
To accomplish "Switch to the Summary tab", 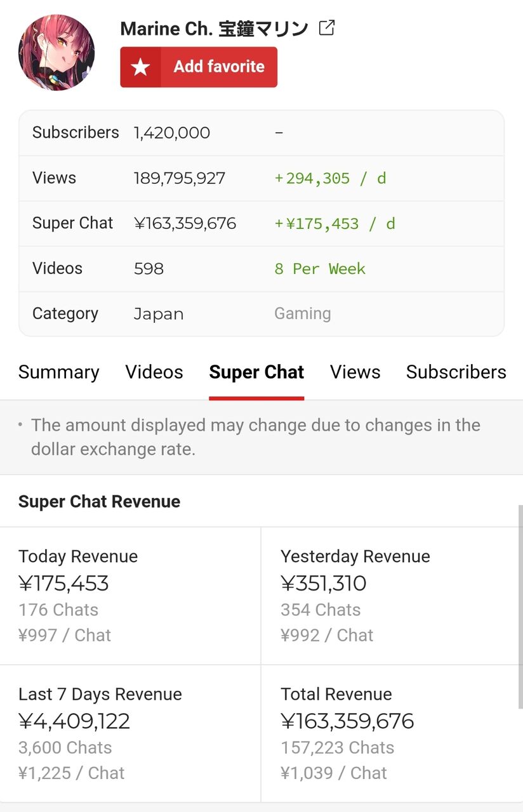I will [59, 372].
